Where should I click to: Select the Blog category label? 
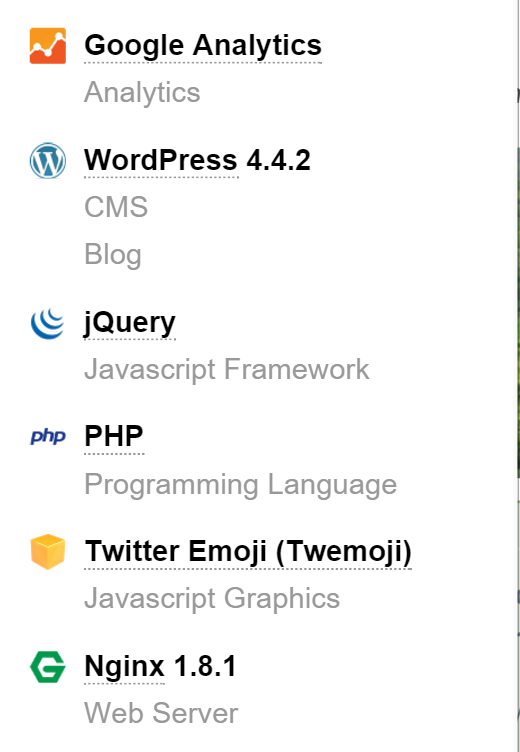113,254
